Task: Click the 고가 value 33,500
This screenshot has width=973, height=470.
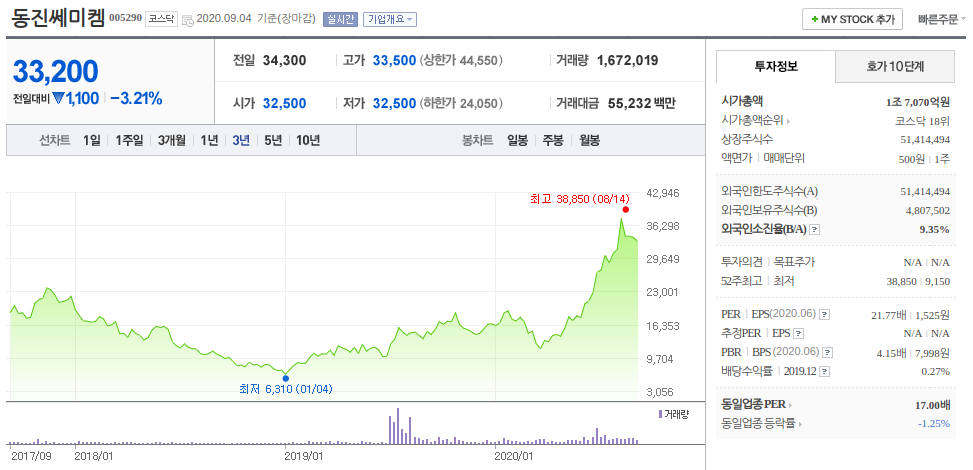Action: 394,61
